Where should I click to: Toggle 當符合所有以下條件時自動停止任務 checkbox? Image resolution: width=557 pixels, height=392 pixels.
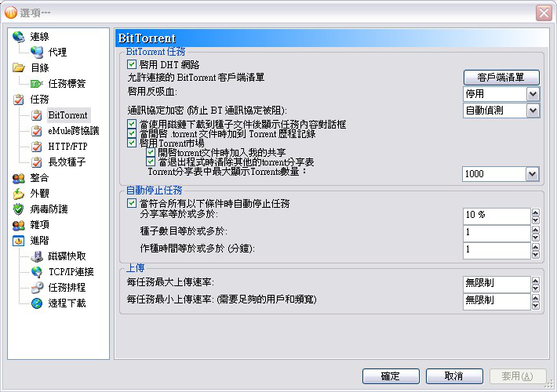(x=132, y=203)
